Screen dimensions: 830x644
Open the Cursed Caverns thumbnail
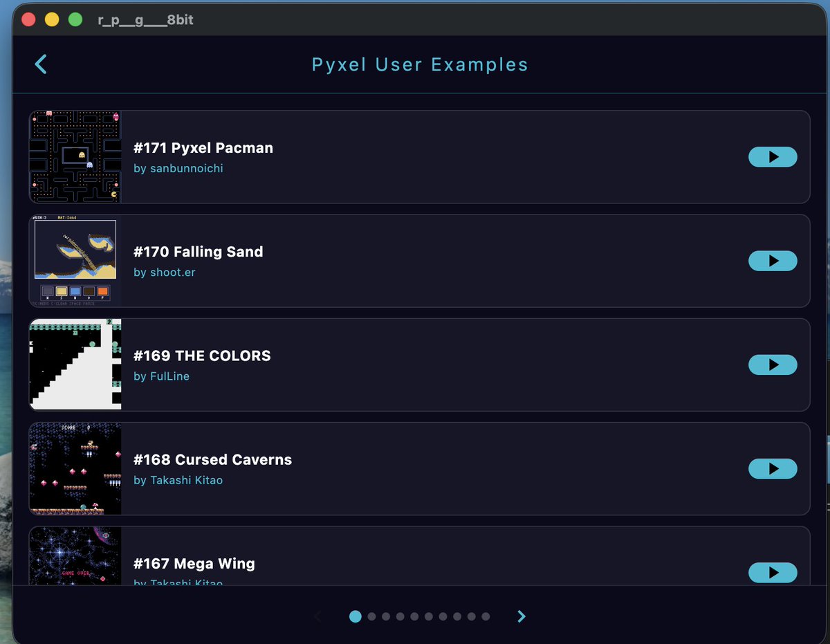point(75,468)
